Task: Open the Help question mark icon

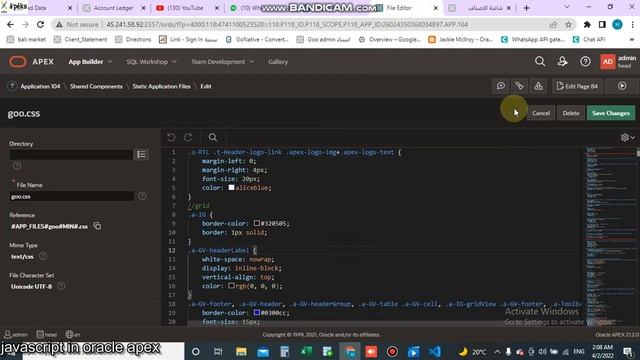Action: (585, 62)
